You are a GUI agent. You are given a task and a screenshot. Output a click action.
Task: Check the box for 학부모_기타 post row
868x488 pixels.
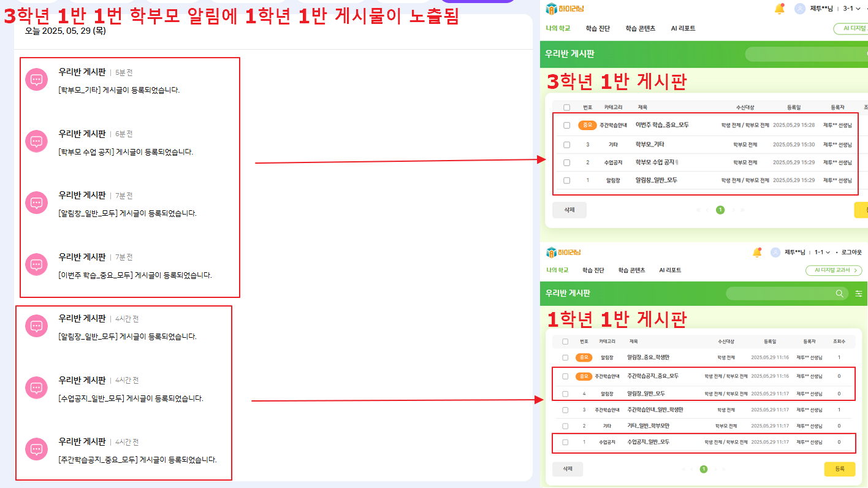[566, 145]
